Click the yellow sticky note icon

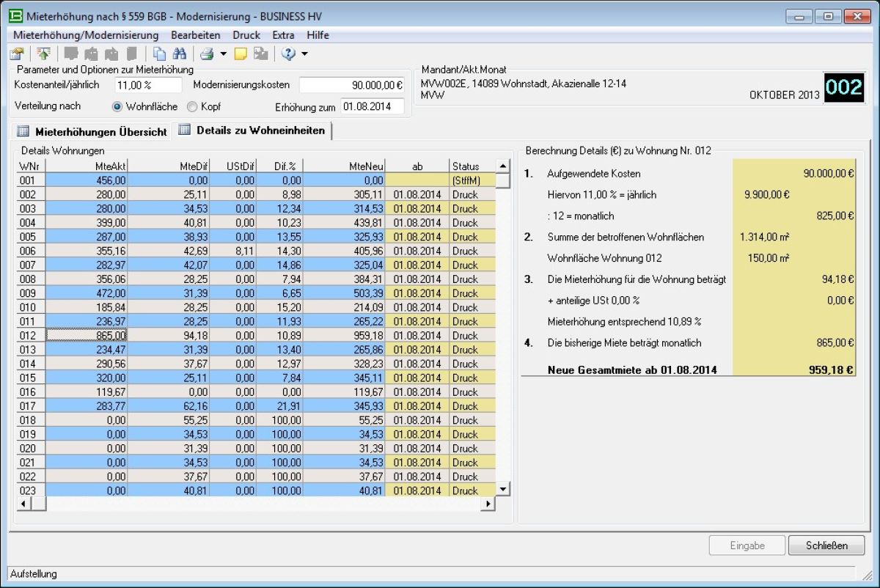[x=241, y=54]
